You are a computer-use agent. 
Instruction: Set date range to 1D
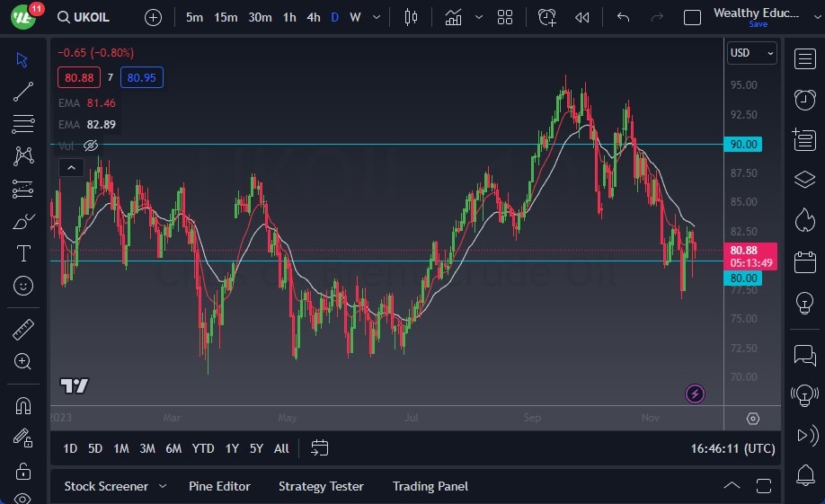tap(70, 449)
